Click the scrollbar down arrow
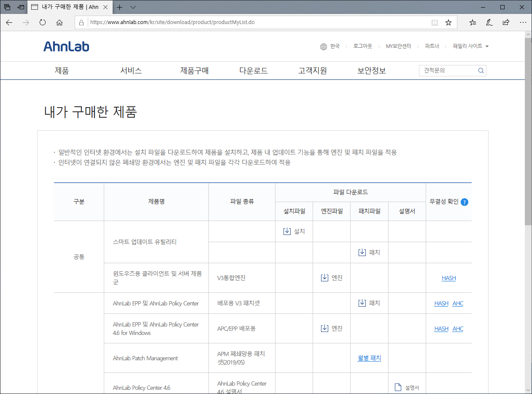Viewport: 532px width, 394px height. click(x=528, y=390)
